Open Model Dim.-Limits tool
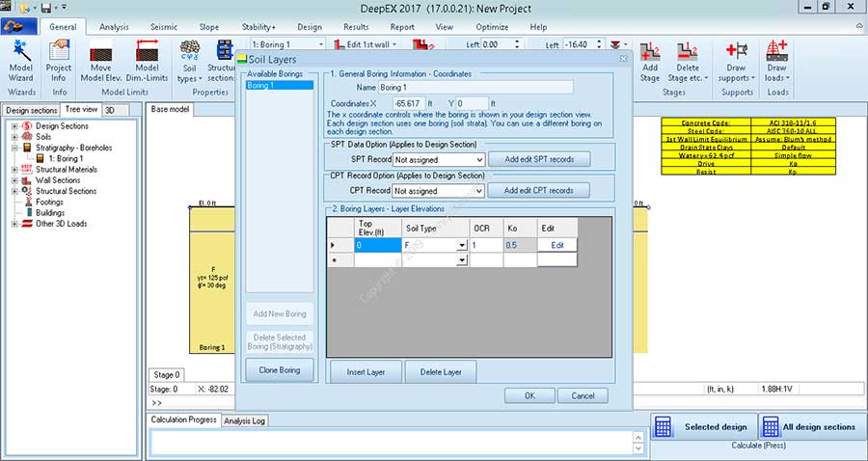 147,60
